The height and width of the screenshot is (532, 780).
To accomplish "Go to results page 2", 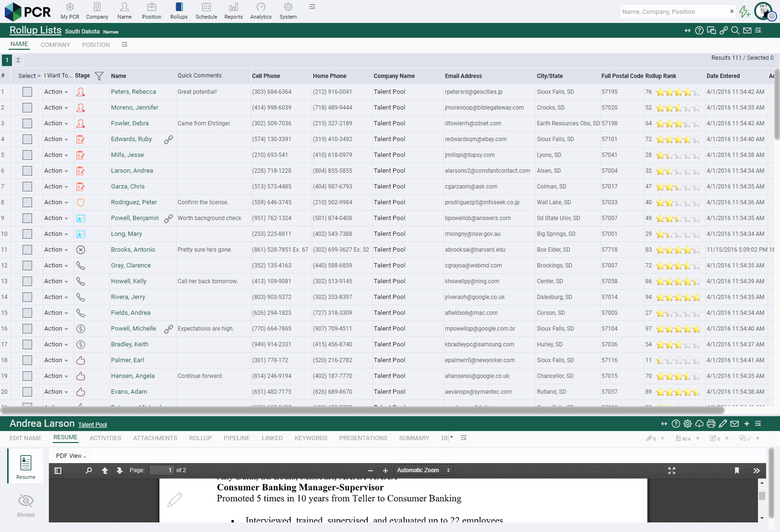I will click(18, 60).
